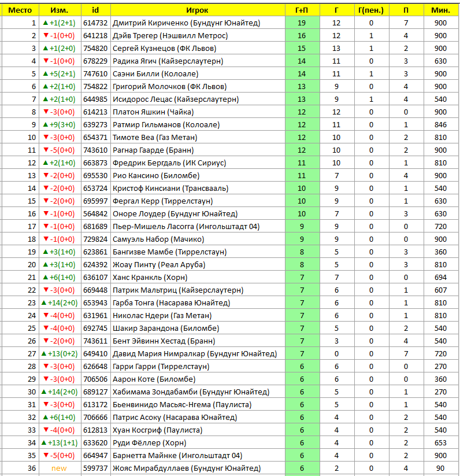The height and width of the screenshot is (476, 460).
Task: Select player Рио Кансино (Биломбе)
Action: [156, 176]
